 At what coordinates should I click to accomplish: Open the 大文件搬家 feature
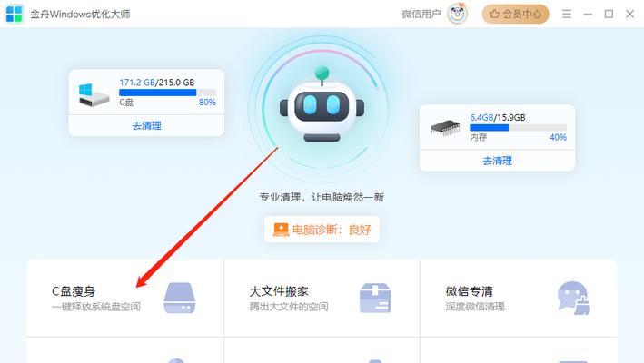pyautogui.click(x=322, y=299)
